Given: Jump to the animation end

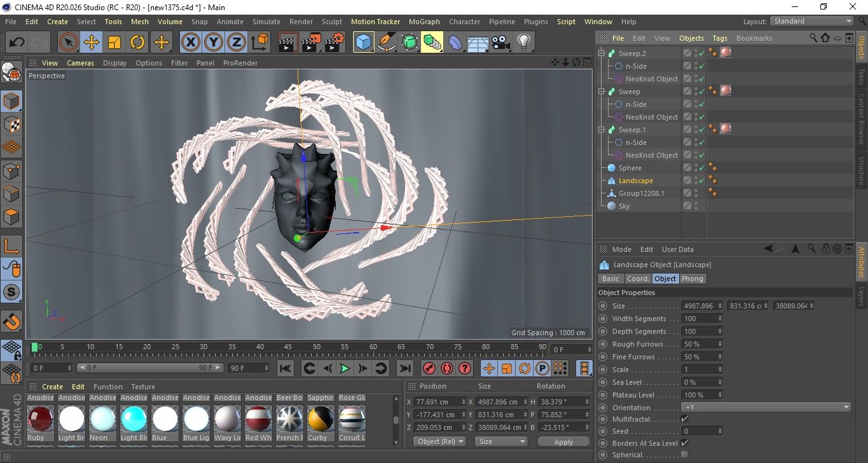Looking at the screenshot, I should [404, 368].
